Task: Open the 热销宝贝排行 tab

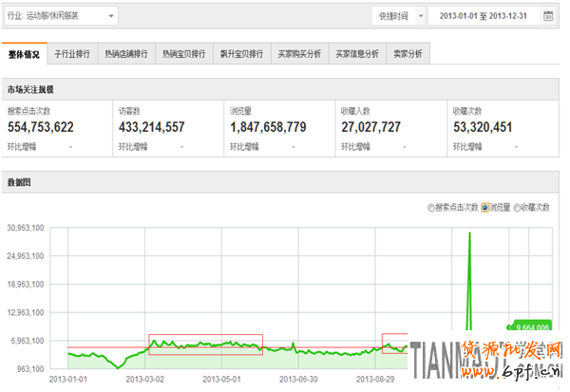Action: (x=183, y=54)
